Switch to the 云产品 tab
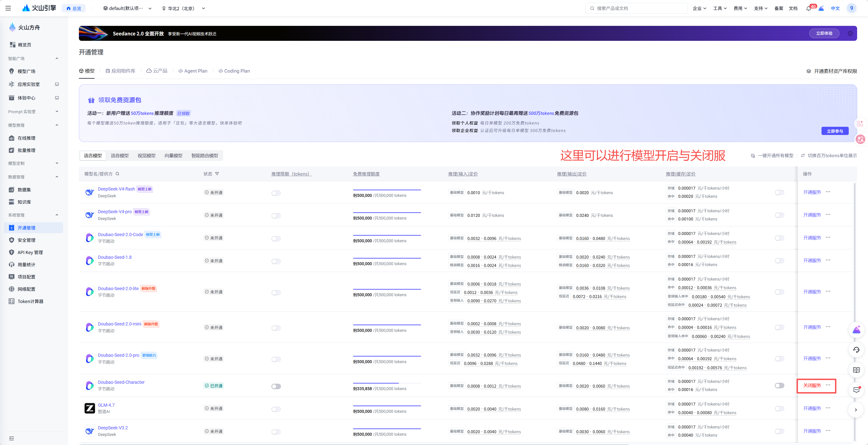 click(157, 71)
